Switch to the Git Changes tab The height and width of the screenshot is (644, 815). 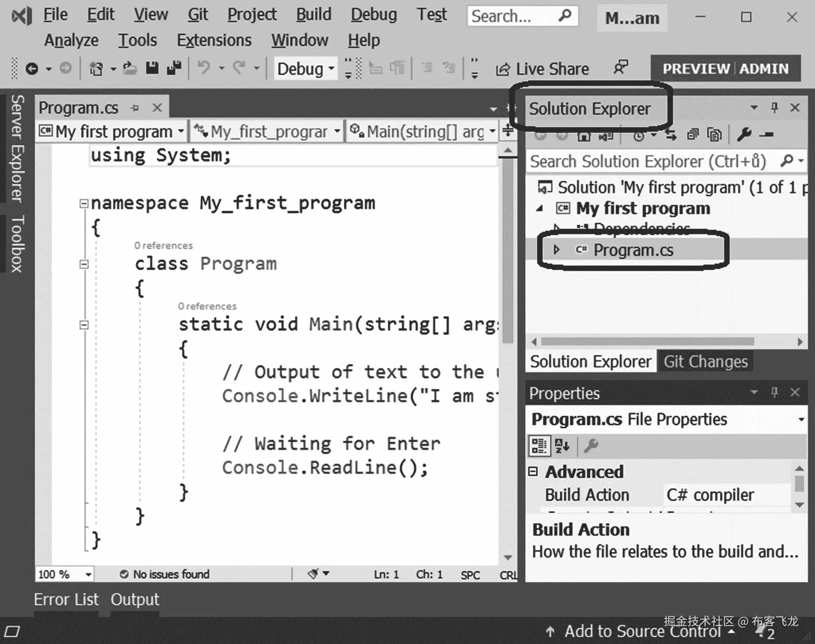click(705, 361)
